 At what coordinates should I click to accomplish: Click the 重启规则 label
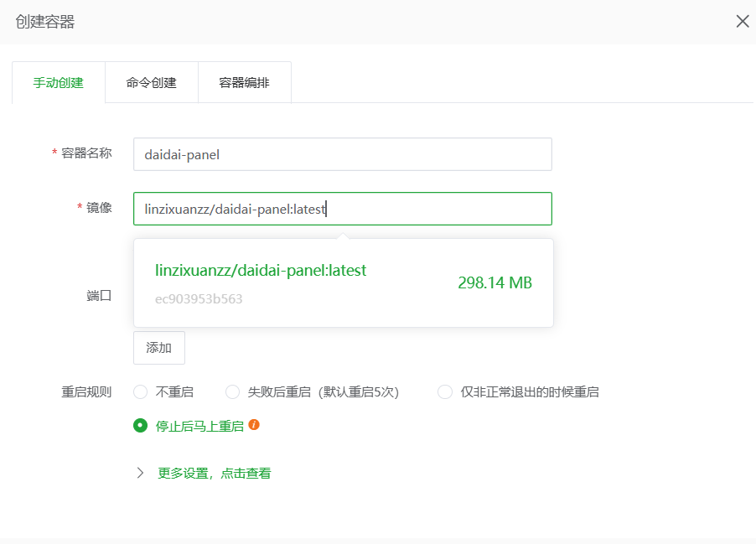pos(86,391)
